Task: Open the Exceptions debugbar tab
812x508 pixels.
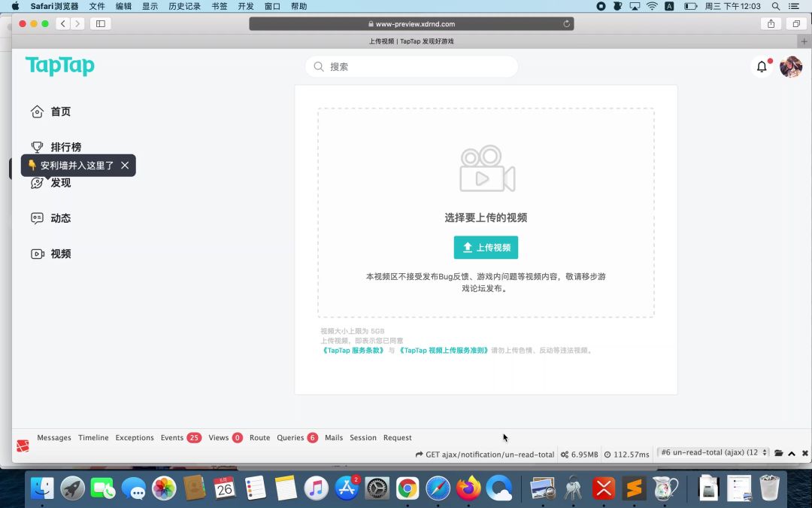Action: coord(135,437)
